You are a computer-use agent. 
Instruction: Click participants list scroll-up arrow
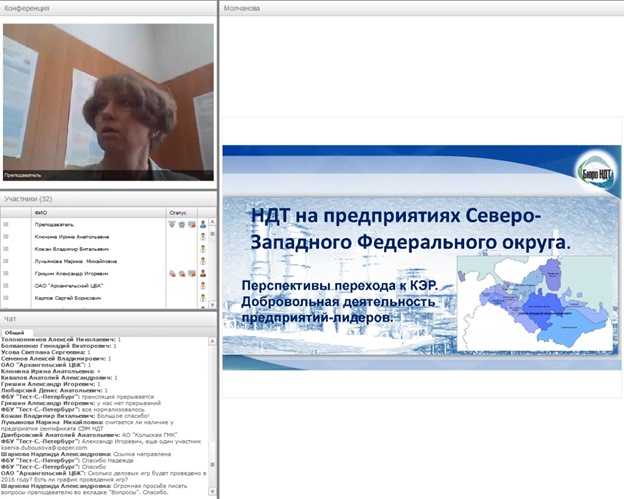point(213,222)
